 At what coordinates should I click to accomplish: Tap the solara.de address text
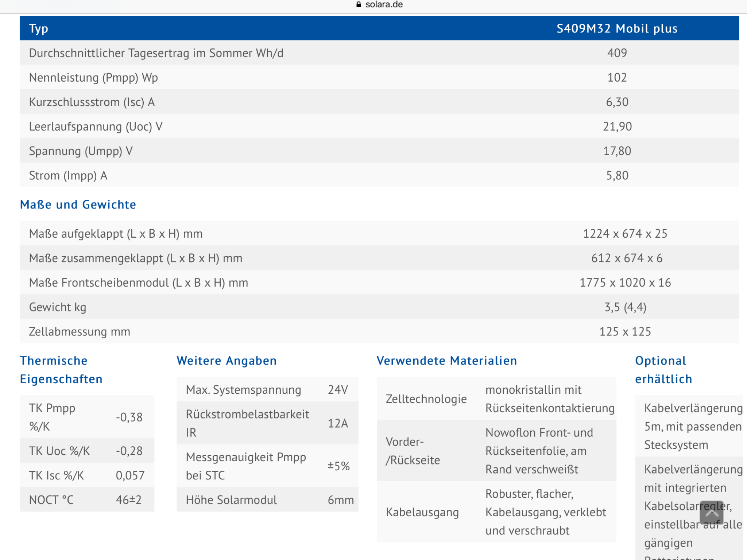point(384,5)
